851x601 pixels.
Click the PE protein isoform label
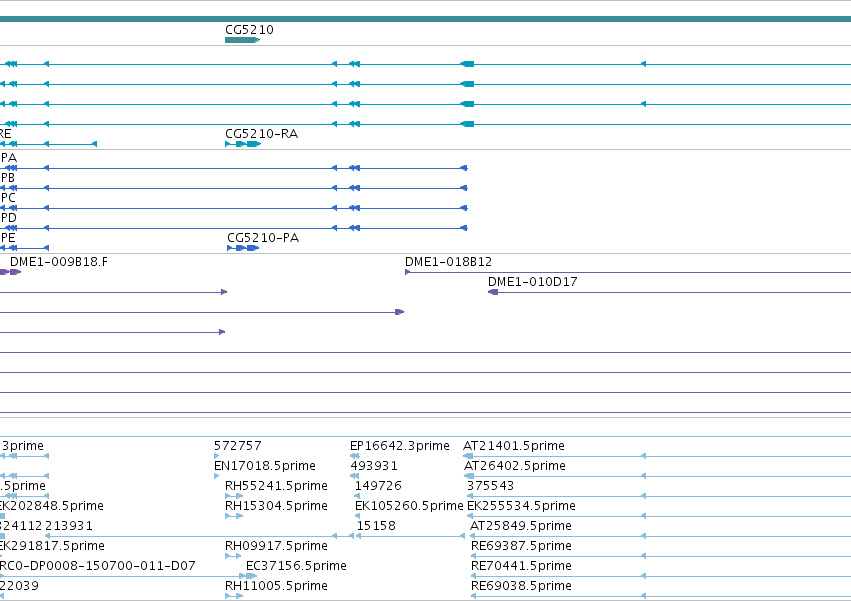[8, 238]
